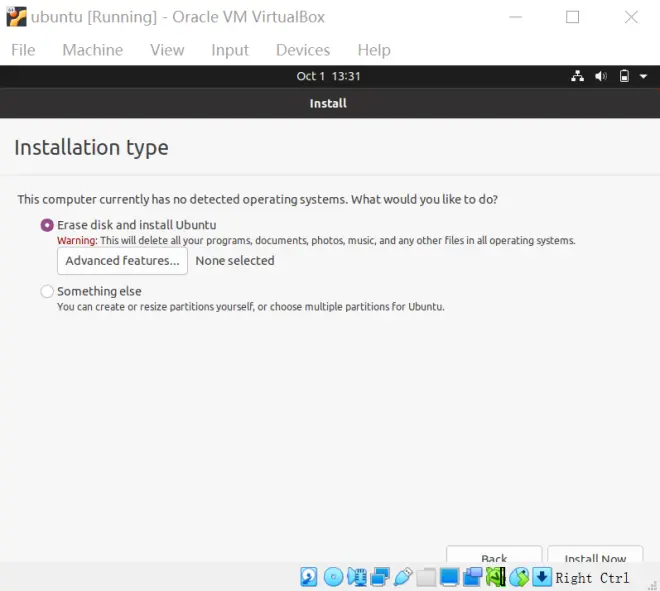Viewport: 660px width, 591px height.
Task: Click the USB devices status icon
Action: pyautogui.click(x=403, y=577)
